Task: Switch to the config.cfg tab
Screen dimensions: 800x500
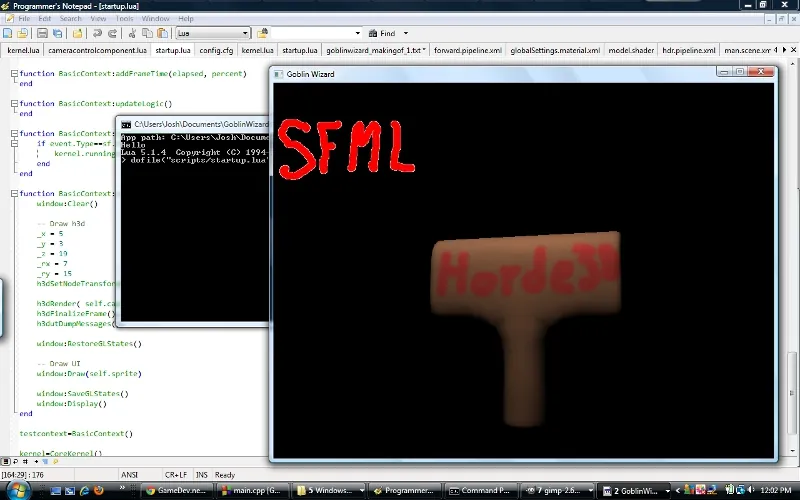Action: [x=216, y=50]
